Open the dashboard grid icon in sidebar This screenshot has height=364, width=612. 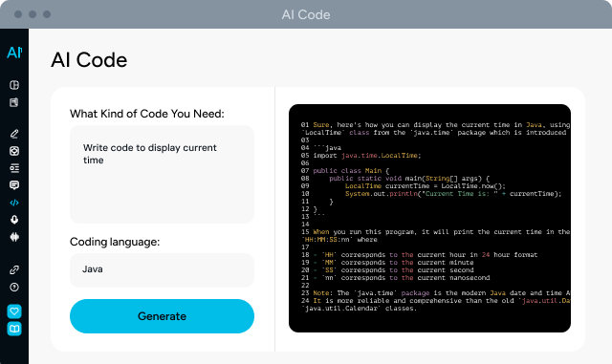[14, 85]
